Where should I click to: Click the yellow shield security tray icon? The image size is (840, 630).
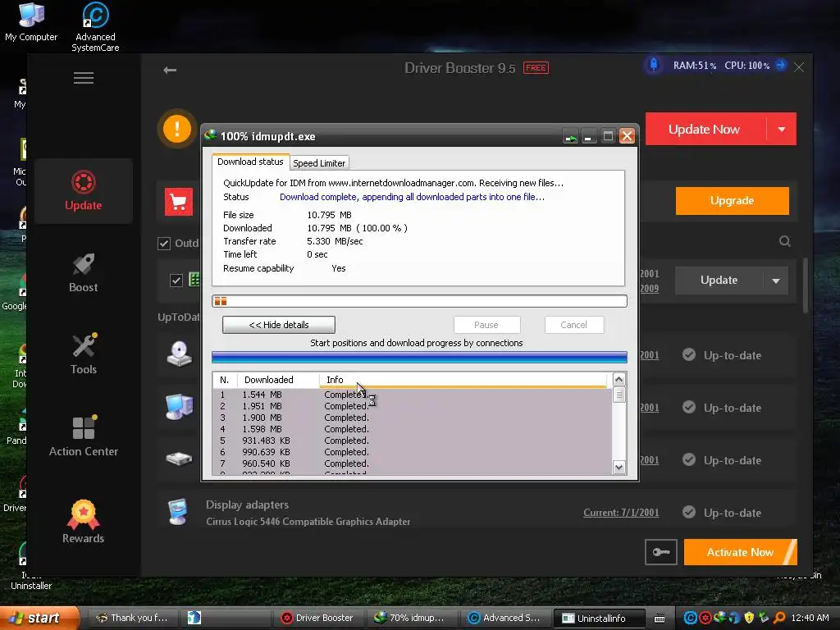tap(749, 618)
